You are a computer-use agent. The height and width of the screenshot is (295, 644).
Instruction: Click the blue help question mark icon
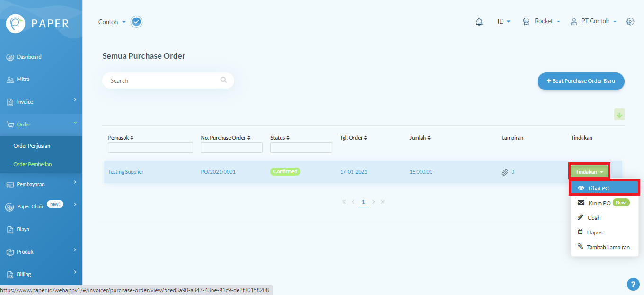[633, 284]
